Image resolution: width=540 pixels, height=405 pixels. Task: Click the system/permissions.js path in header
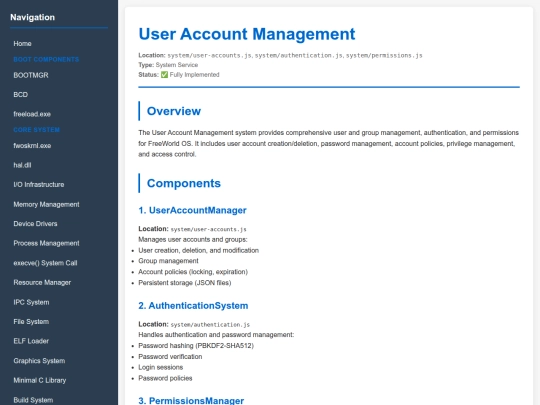(x=384, y=55)
